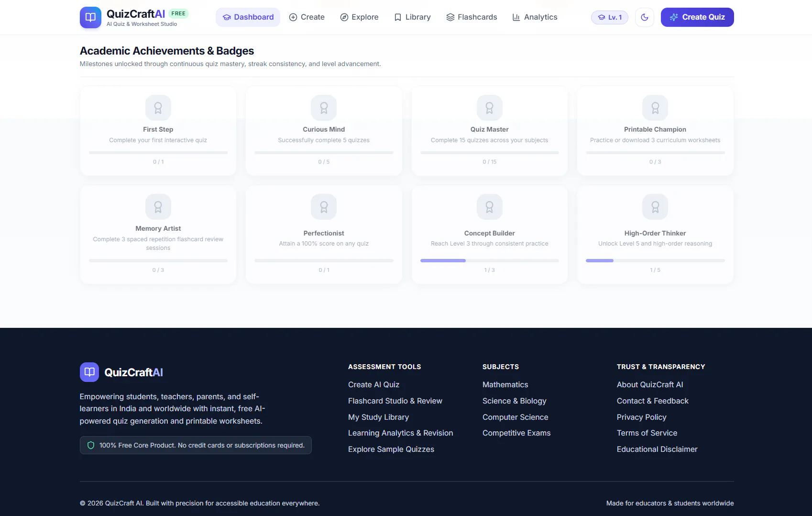The height and width of the screenshot is (516, 812).
Task: Navigate to the Flashcards tab
Action: pos(472,17)
